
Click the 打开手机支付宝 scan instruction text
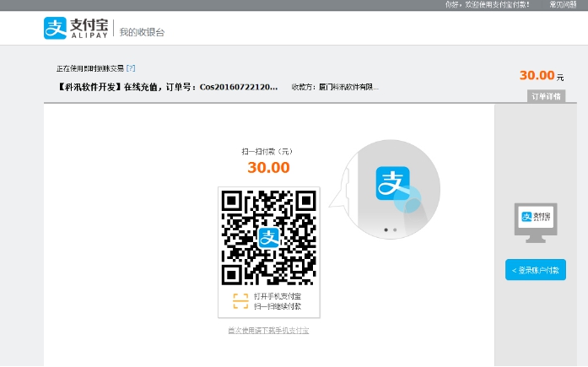(x=278, y=296)
